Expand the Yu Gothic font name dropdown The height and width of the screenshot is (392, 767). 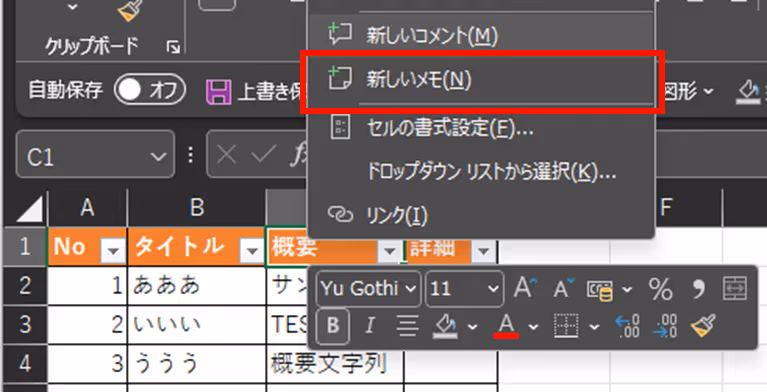click(411, 289)
